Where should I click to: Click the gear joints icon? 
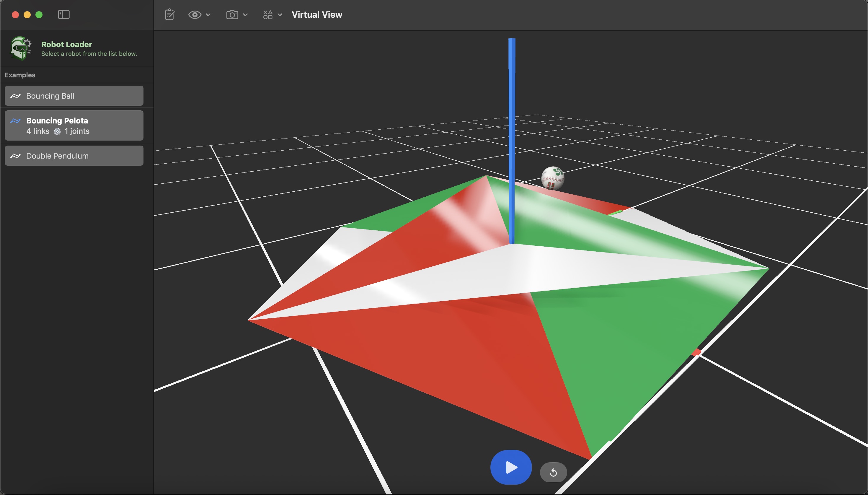(57, 131)
